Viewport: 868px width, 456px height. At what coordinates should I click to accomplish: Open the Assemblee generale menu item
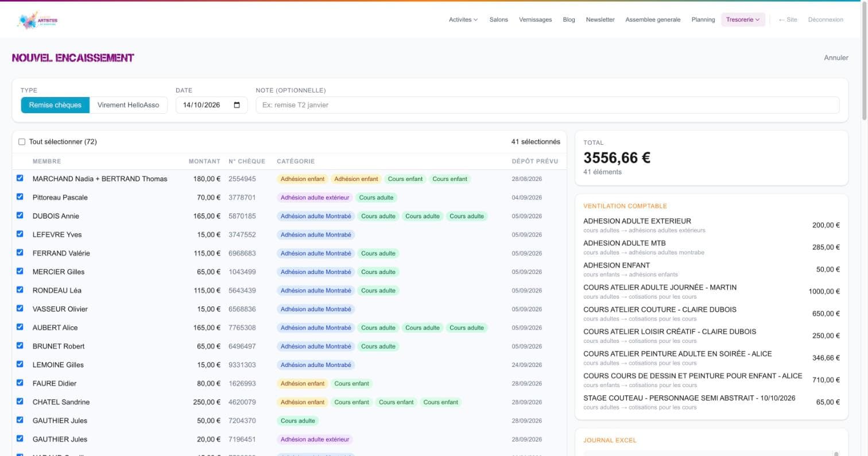pos(653,20)
